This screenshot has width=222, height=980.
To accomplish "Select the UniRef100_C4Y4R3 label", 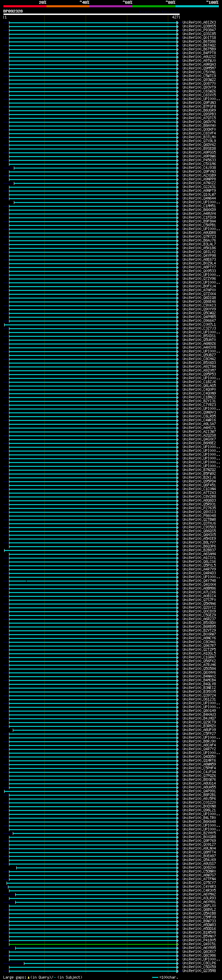I will [199, 886].
